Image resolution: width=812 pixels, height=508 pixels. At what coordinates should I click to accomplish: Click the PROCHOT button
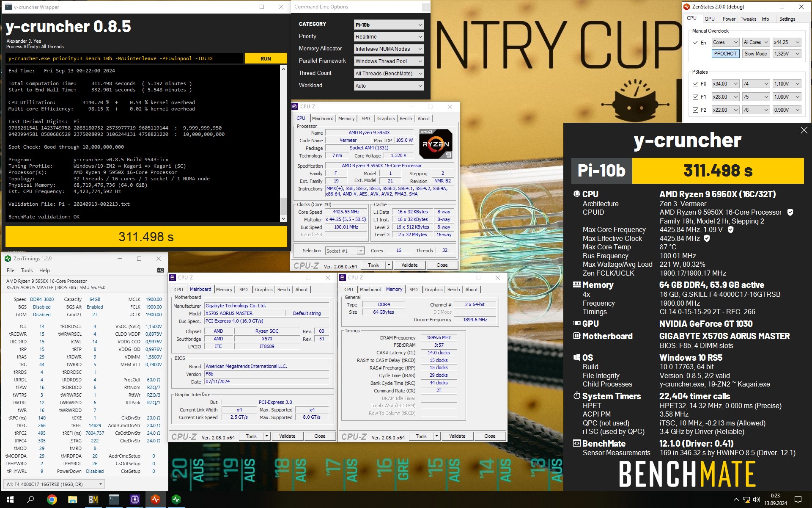tap(725, 54)
